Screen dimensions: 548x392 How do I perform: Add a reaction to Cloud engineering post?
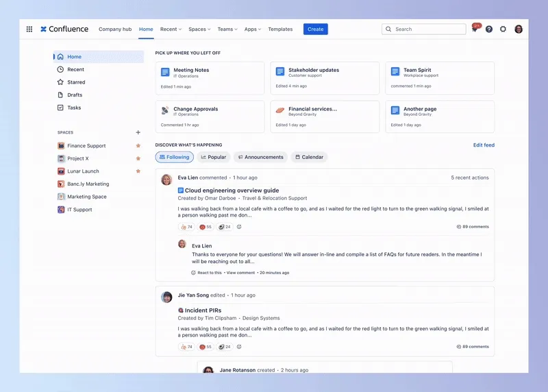(x=239, y=227)
